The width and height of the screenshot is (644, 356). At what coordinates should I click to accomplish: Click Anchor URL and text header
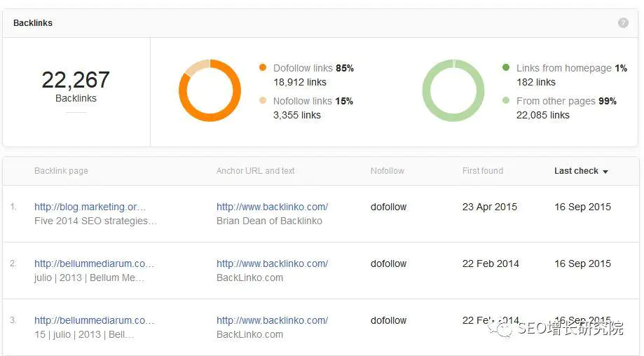pos(256,171)
